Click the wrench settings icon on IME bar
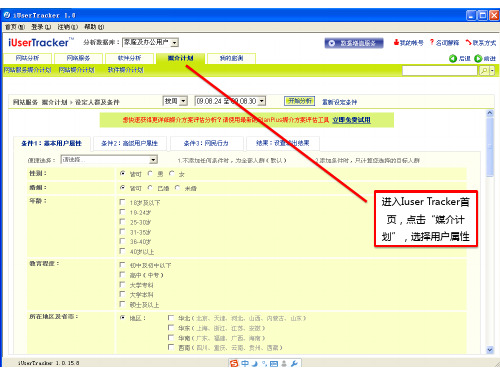The width and height of the screenshot is (500, 375). pos(294,363)
